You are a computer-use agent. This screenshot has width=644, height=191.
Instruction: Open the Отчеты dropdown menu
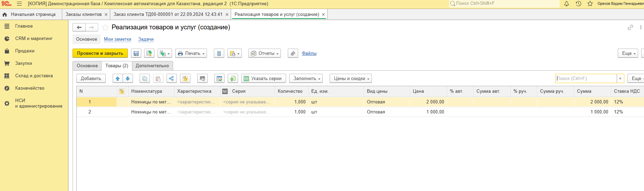(x=265, y=53)
